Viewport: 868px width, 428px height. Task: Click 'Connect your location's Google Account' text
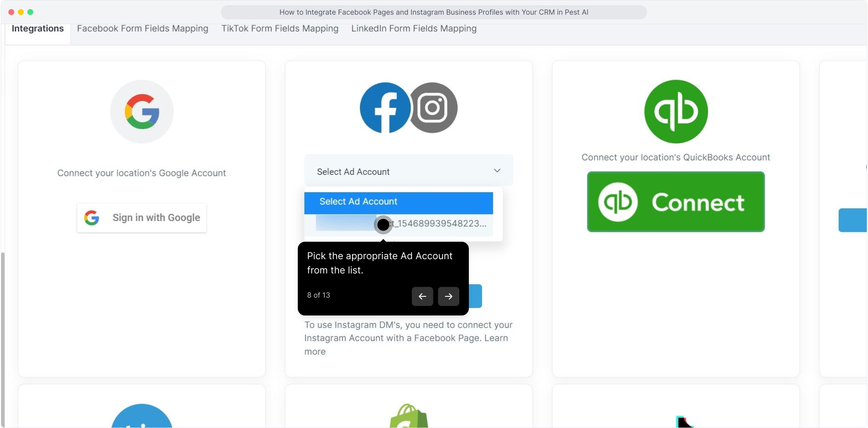141,173
